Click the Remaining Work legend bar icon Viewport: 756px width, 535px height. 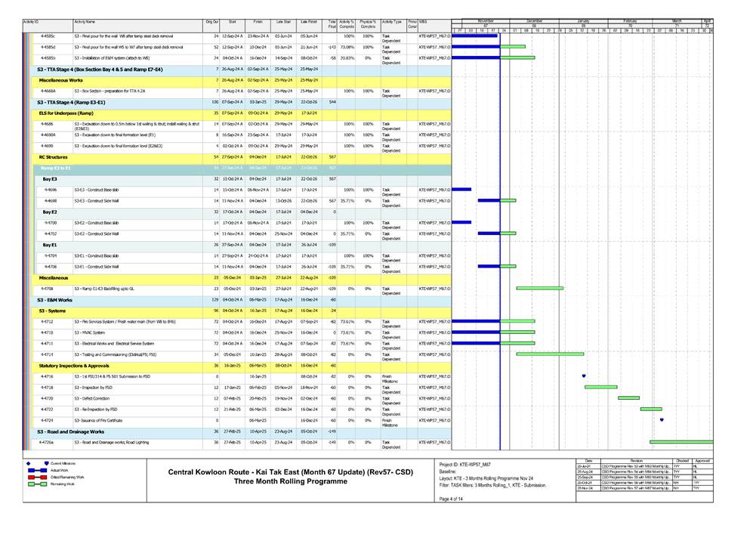(x=37, y=485)
